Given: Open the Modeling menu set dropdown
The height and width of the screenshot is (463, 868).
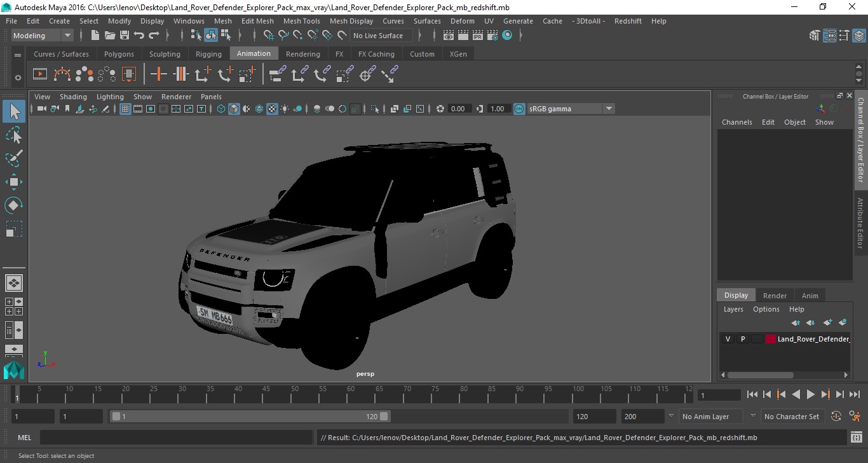Looking at the screenshot, I should (43, 36).
